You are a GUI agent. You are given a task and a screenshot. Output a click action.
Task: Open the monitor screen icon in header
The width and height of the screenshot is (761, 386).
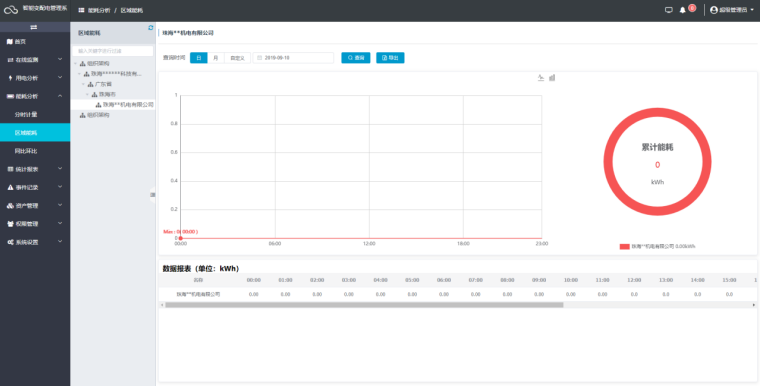[669, 10]
